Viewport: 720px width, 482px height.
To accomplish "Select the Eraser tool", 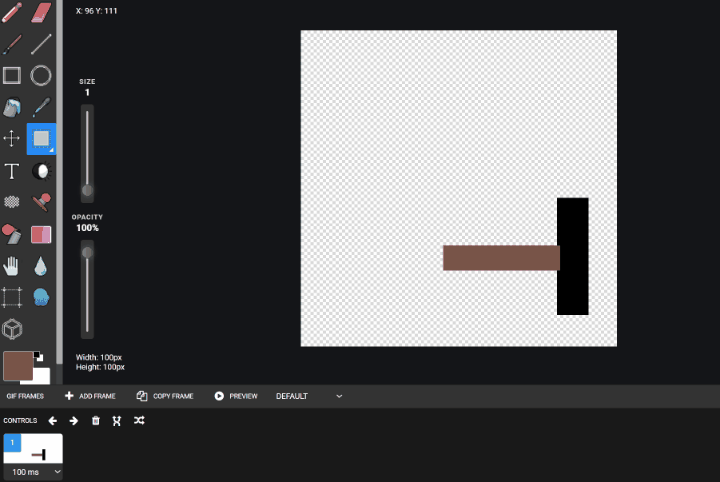I will click(x=41, y=12).
